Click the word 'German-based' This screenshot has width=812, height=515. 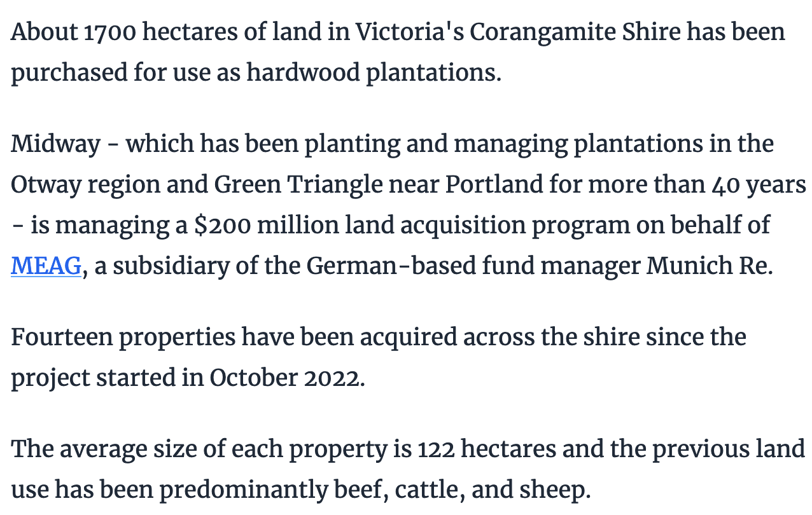[x=391, y=266]
